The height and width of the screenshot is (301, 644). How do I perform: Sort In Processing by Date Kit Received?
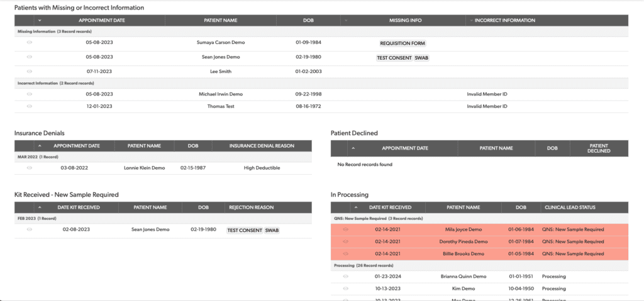[x=390, y=207]
